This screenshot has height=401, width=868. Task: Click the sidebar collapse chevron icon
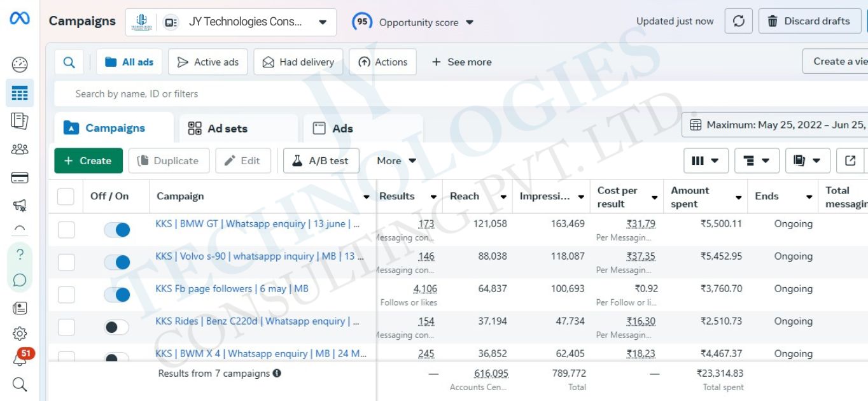click(x=20, y=228)
